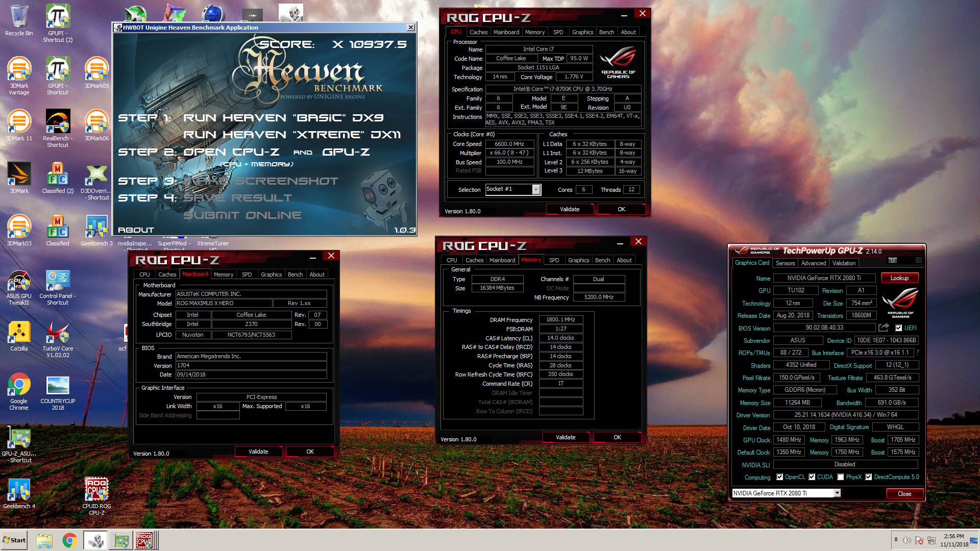
Task: Select Graphics tab in Mainboard CPU-Z window
Action: pos(271,274)
